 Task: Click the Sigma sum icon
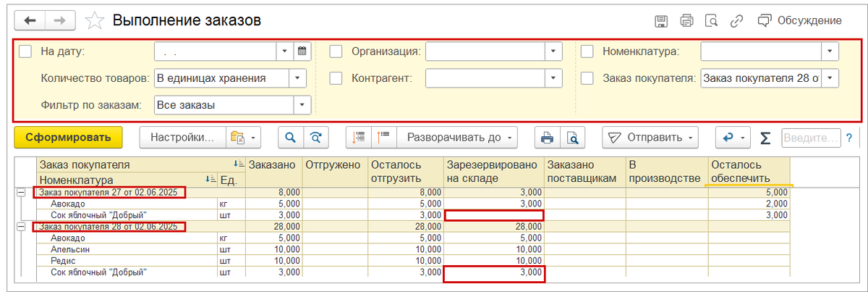tap(766, 138)
